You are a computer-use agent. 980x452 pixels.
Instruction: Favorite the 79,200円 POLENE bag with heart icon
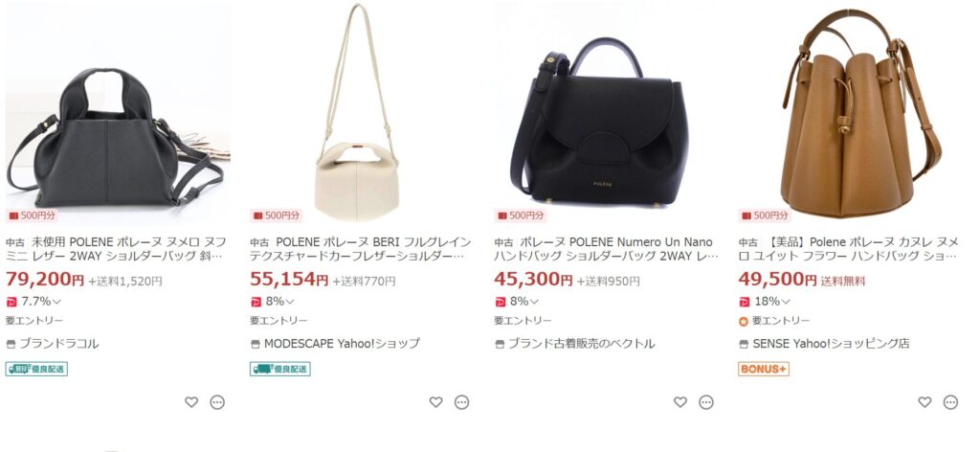tap(191, 402)
